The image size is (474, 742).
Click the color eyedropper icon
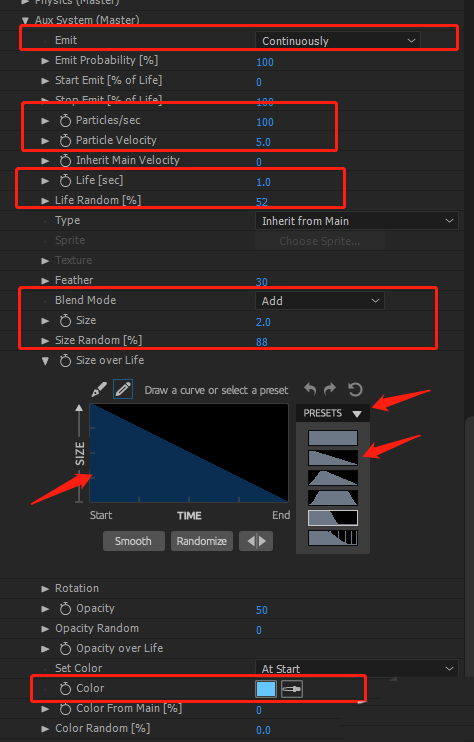292,689
